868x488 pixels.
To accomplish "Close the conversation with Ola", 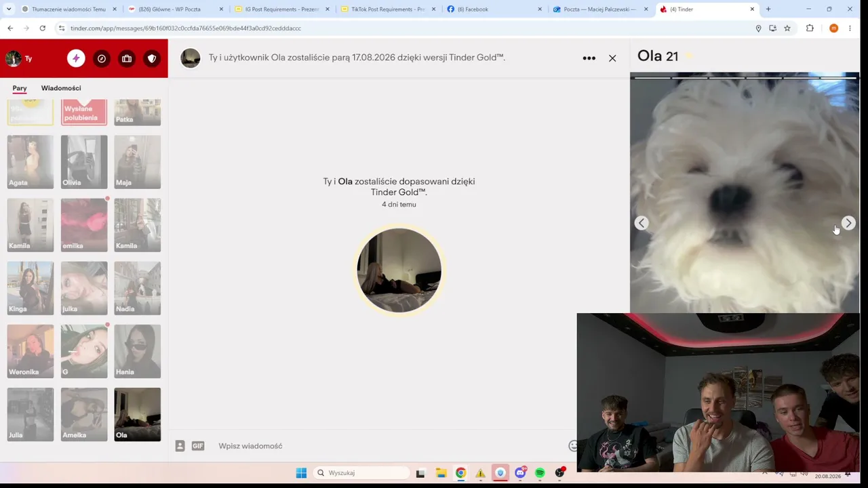I will 612,58.
